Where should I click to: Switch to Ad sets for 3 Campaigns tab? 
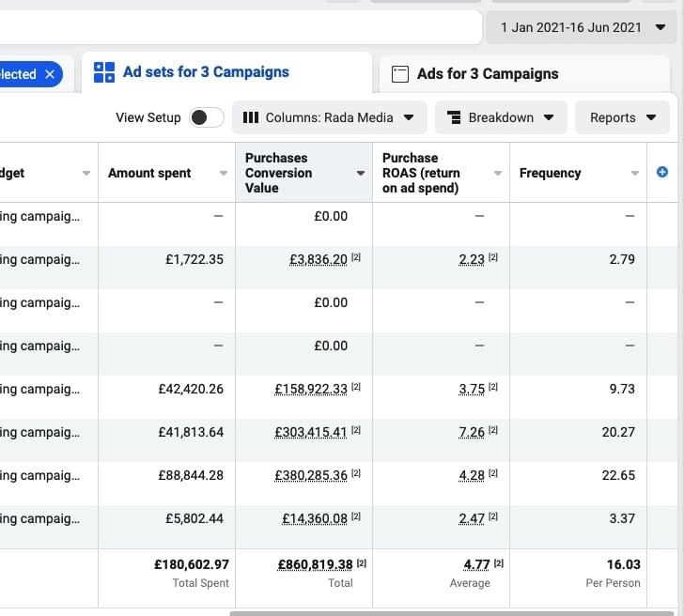(206, 72)
